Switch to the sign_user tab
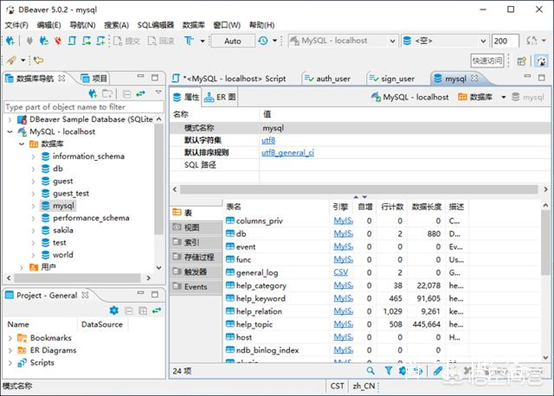Viewport: 554px width, 396px height. 392,78
